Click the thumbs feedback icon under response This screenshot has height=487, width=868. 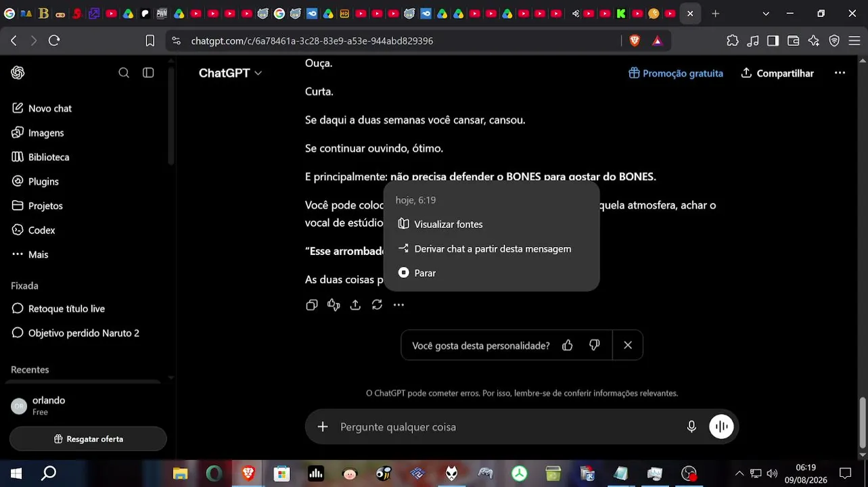coord(334,305)
